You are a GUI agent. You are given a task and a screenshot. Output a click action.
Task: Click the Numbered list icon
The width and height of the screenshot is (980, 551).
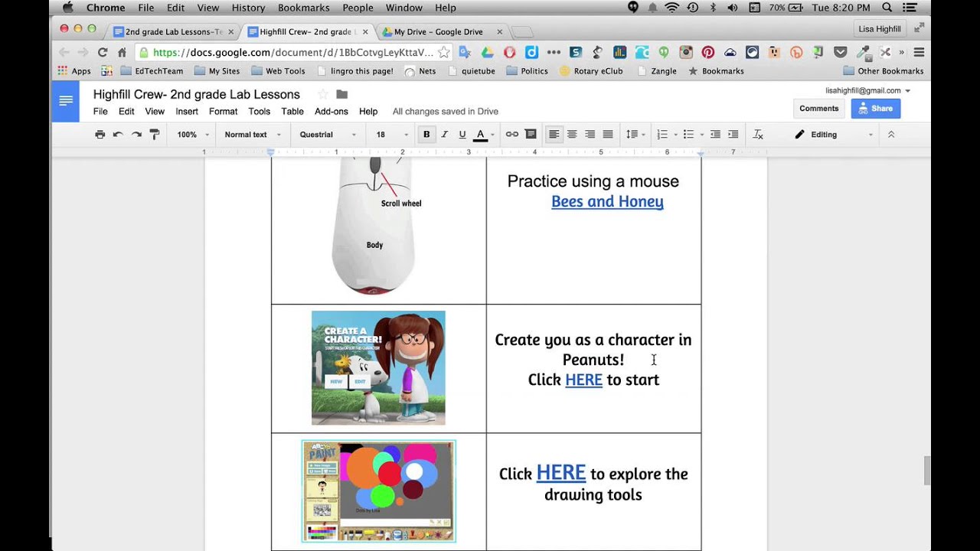pyautogui.click(x=662, y=135)
